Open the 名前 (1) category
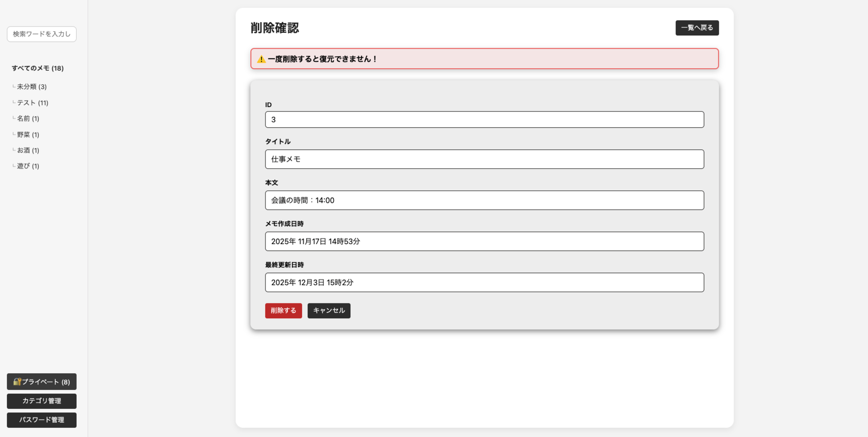This screenshot has height=437, width=868. (x=28, y=118)
